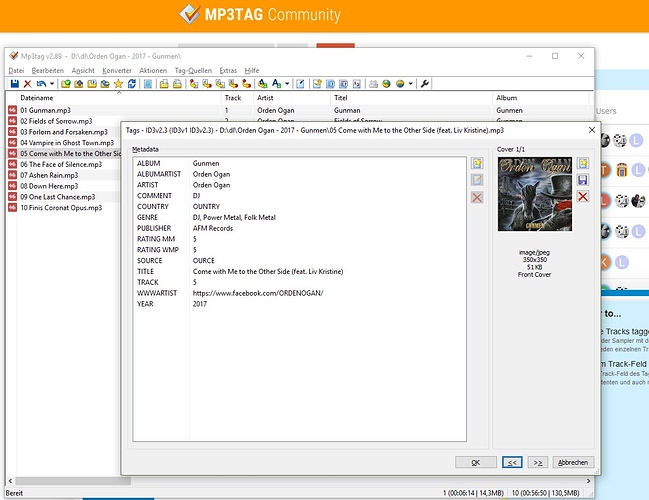The width and height of the screenshot is (649, 500).
Task: Save cover image using the floppy icon beside the cover
Action: 583,180
